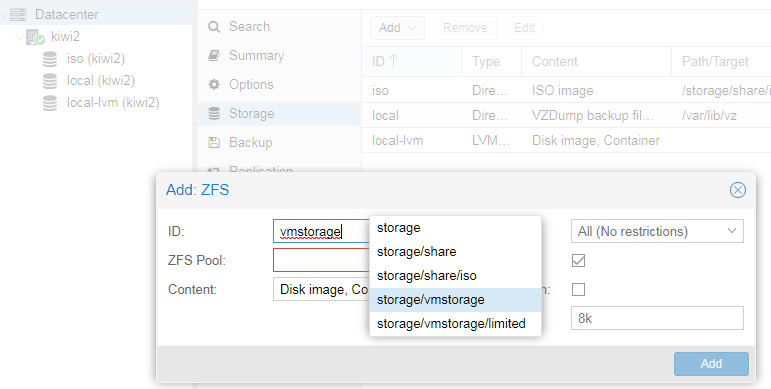Image resolution: width=771 pixels, height=389 pixels.
Task: Open the Content selection combo box
Action: 321,289
